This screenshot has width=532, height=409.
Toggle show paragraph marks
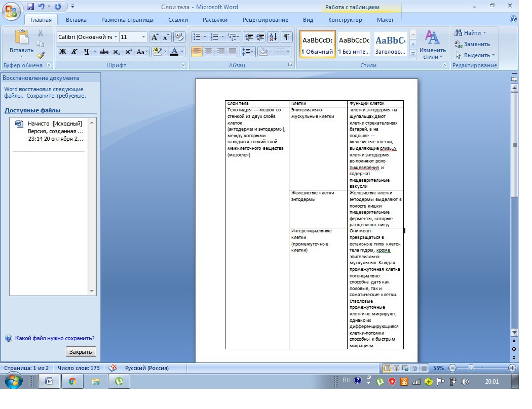point(287,37)
